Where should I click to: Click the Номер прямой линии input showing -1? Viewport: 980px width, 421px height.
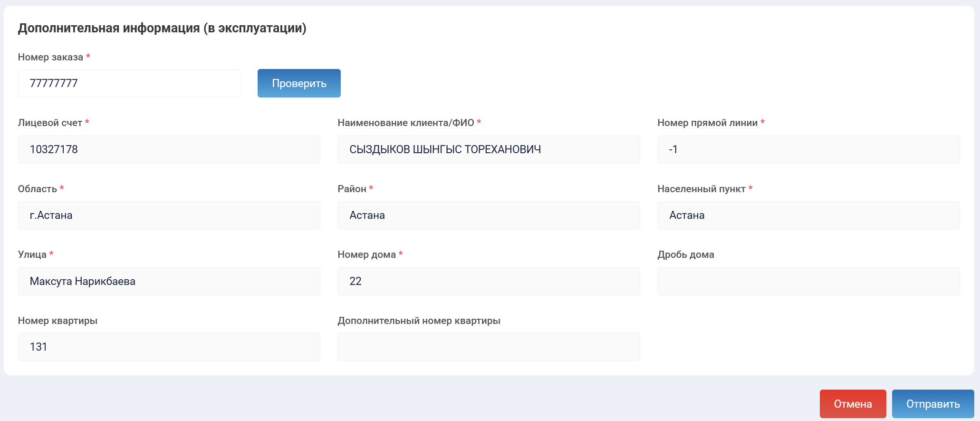(x=808, y=149)
